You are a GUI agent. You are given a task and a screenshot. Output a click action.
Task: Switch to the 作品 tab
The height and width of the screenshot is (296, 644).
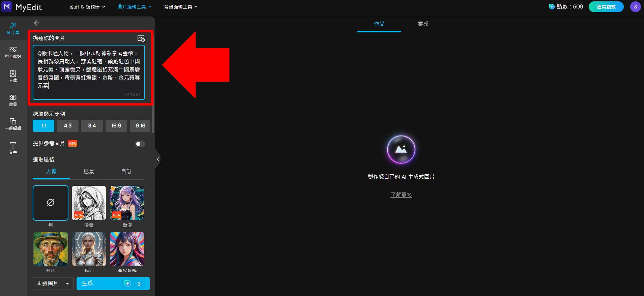(379, 24)
